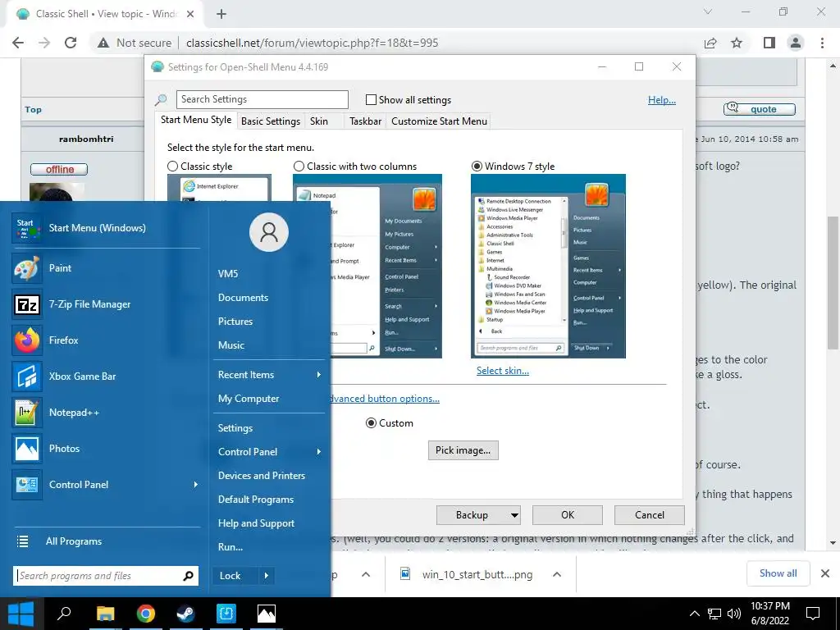The height and width of the screenshot is (630, 840).
Task: Bookmark this page with the star icon
Action: click(x=737, y=43)
